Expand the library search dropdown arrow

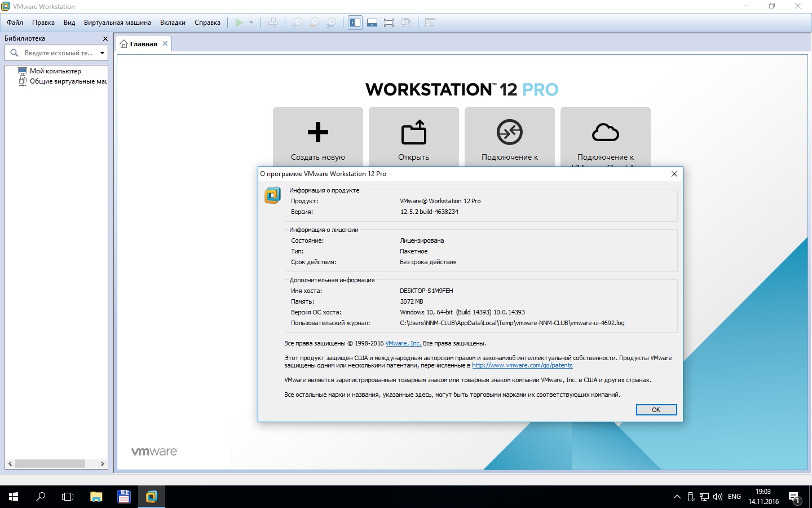click(x=102, y=53)
